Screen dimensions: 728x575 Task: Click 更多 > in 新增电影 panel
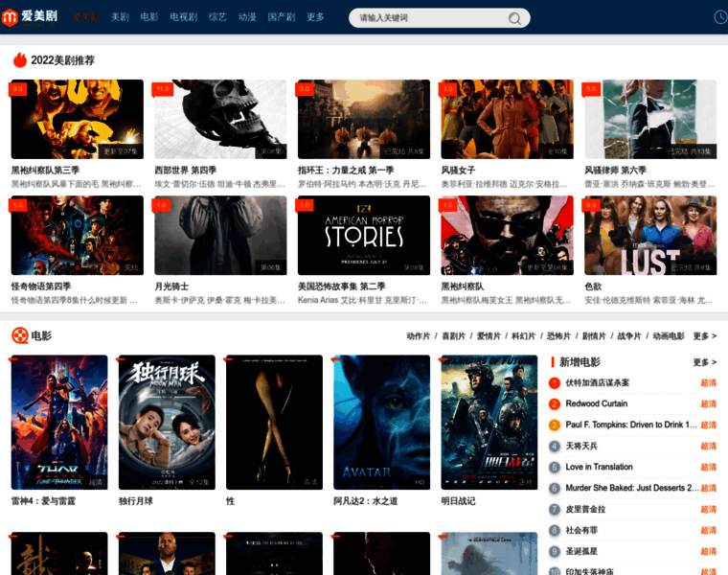pyautogui.click(x=705, y=362)
